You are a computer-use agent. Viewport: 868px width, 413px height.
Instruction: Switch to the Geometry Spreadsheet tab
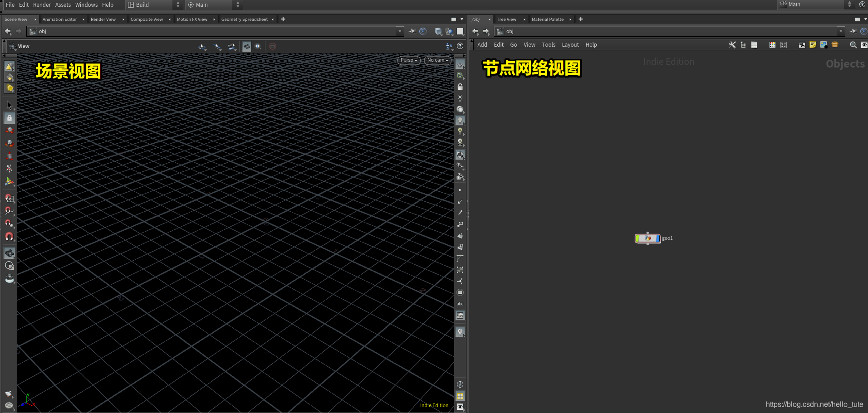(245, 19)
